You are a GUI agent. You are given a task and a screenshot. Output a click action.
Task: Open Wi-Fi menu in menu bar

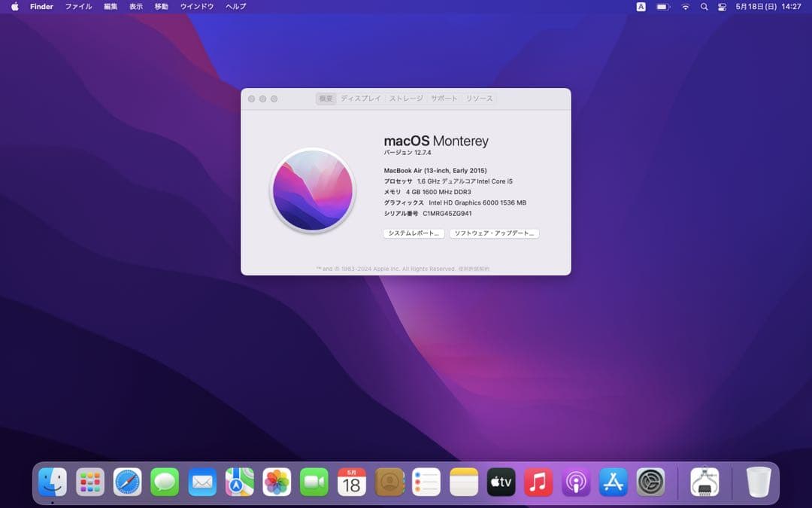(685, 7)
